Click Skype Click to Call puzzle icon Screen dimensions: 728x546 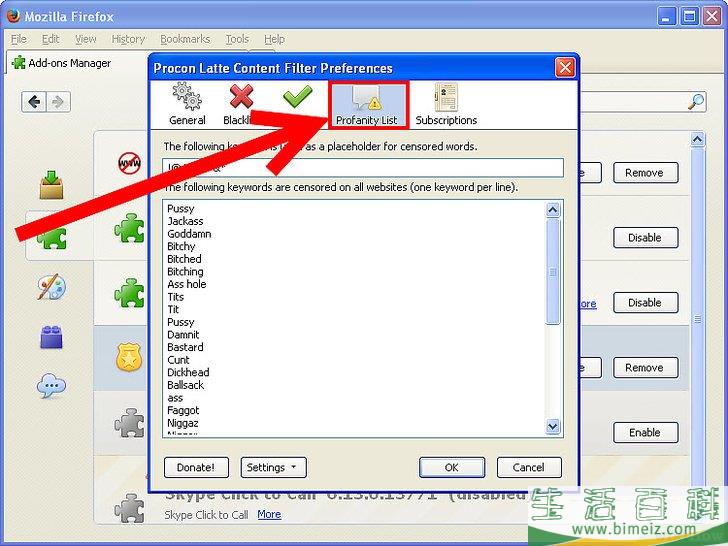pyautogui.click(x=130, y=508)
